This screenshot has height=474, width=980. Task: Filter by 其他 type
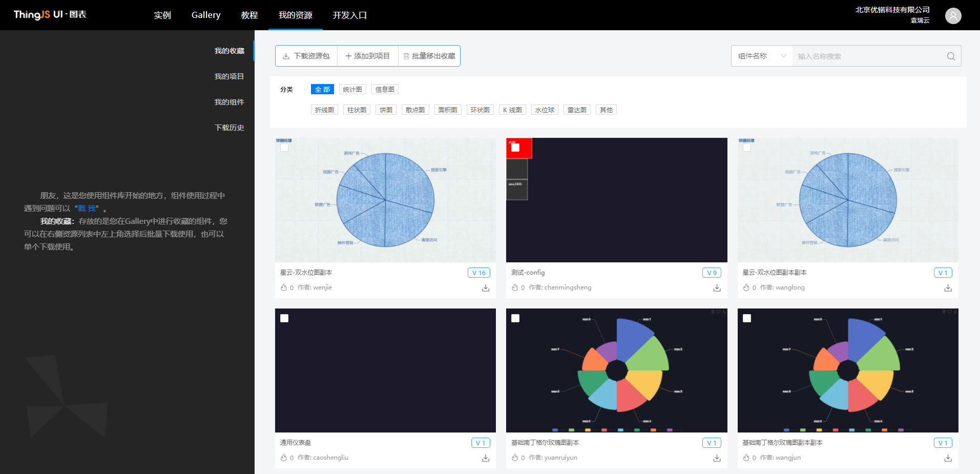tap(606, 110)
